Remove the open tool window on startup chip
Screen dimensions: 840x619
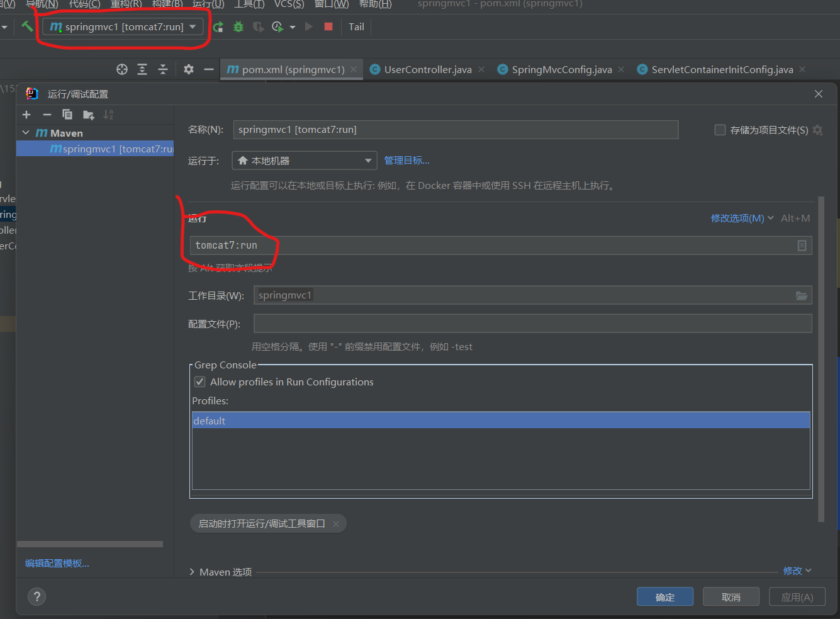336,523
